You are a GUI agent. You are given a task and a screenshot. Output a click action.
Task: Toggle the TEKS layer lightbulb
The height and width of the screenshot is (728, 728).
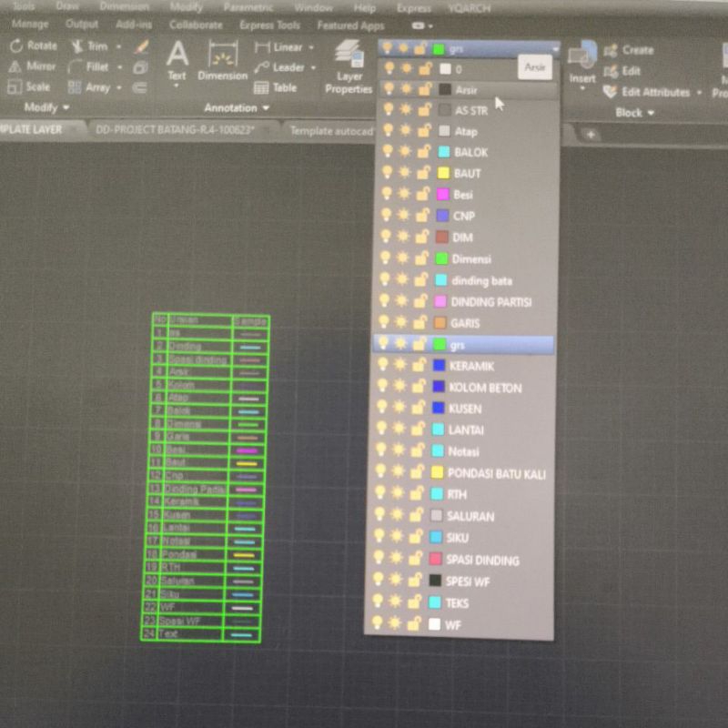pyautogui.click(x=381, y=602)
